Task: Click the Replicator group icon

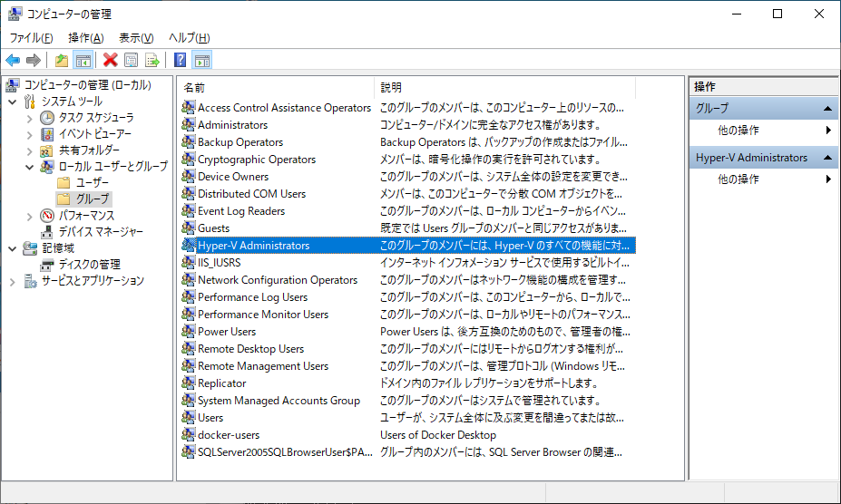Action: pyautogui.click(x=189, y=383)
